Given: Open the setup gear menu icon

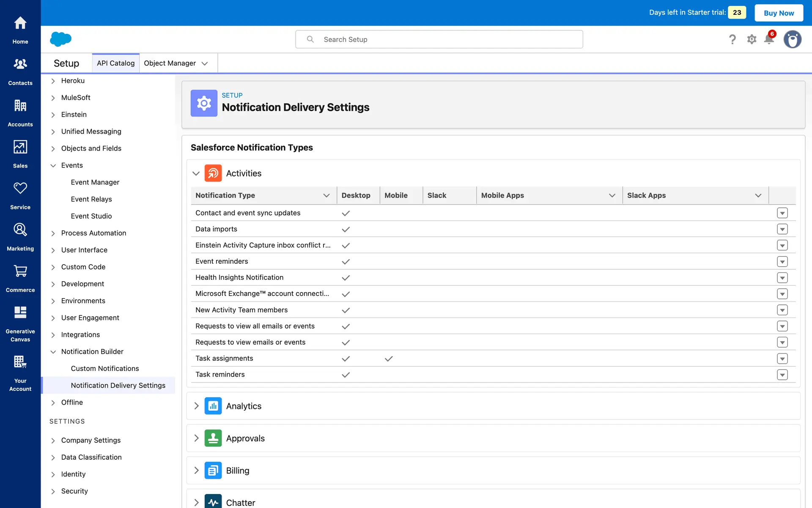Looking at the screenshot, I should (752, 39).
